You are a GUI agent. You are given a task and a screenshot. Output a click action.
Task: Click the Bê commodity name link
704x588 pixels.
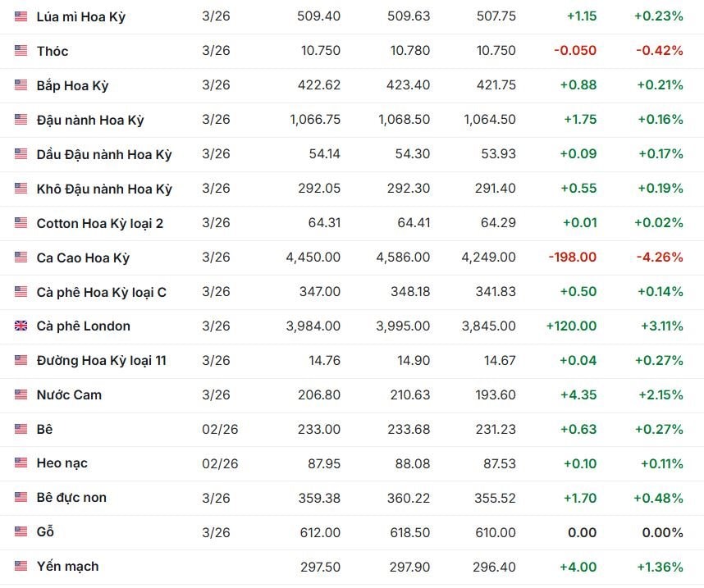pos(45,429)
